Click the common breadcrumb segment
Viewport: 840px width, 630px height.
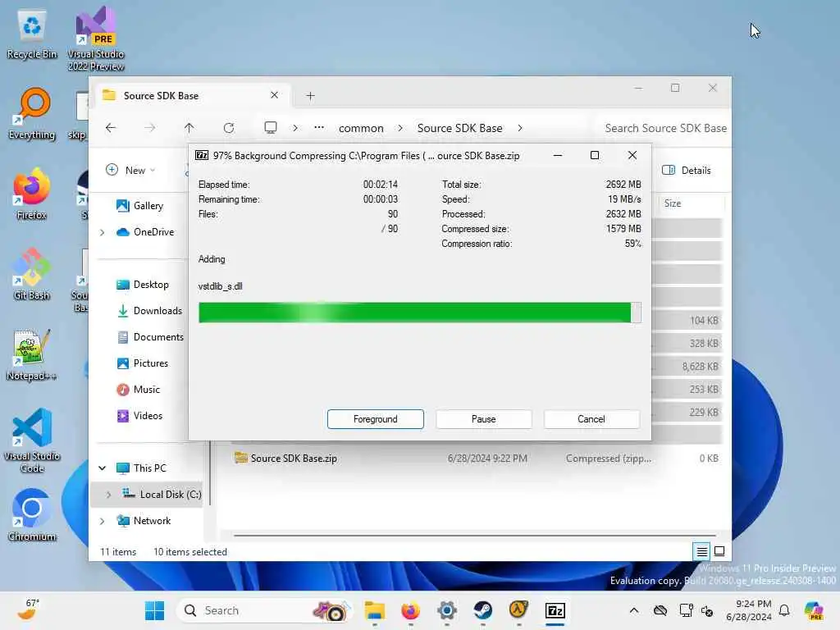pyautogui.click(x=361, y=128)
